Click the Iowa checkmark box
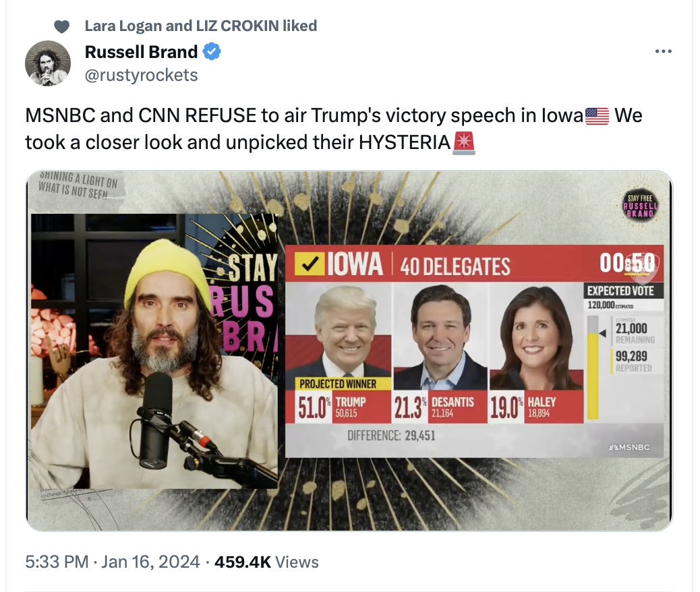This screenshot has height=592, width=700. point(310,264)
